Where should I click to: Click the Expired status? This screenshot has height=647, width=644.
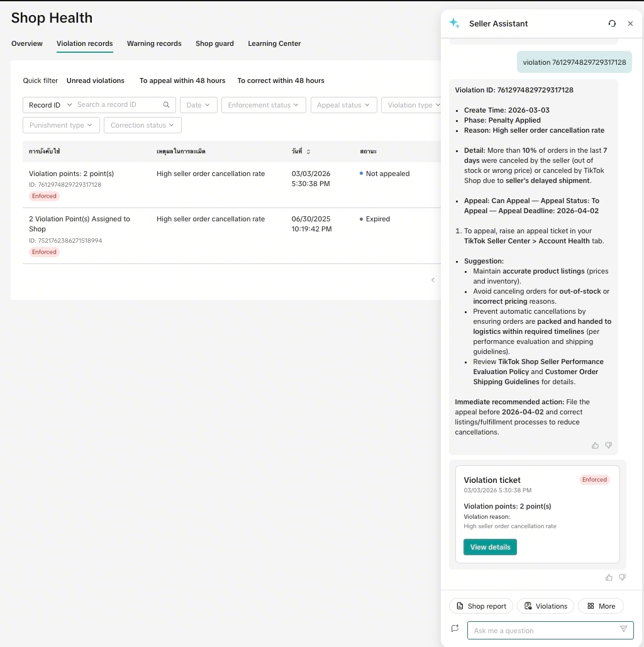click(374, 219)
